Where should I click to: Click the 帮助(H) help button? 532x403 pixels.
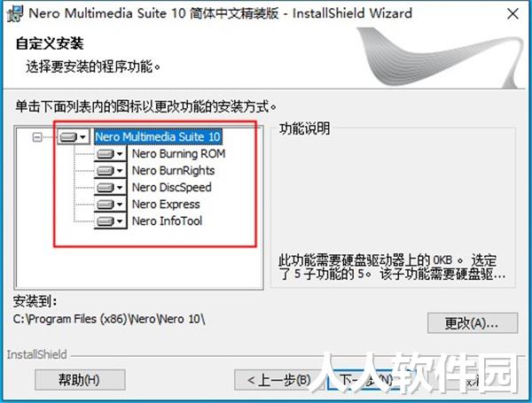coord(80,380)
